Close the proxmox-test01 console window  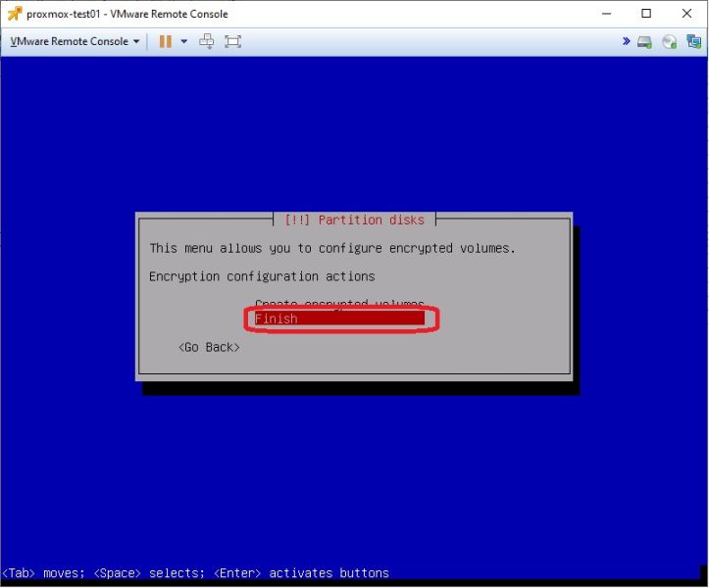coord(686,14)
